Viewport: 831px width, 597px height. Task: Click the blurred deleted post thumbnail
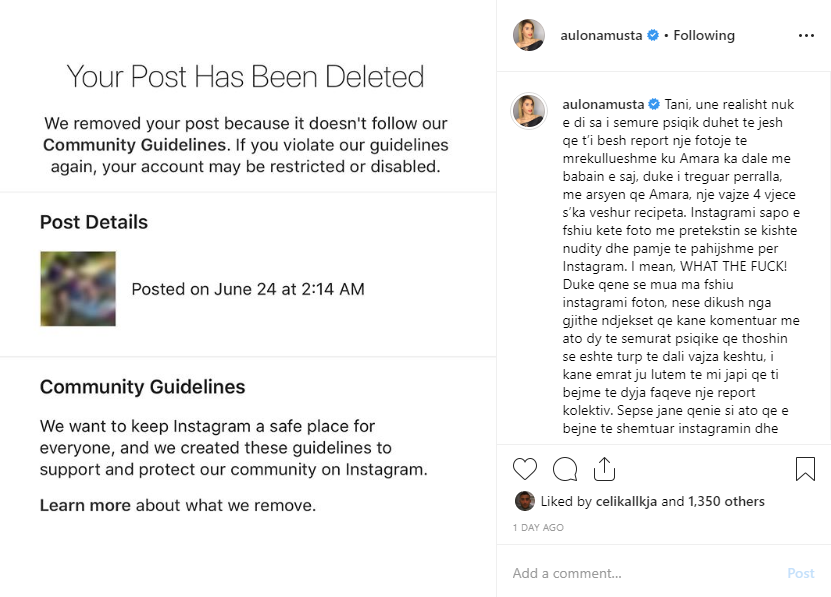[x=78, y=288]
